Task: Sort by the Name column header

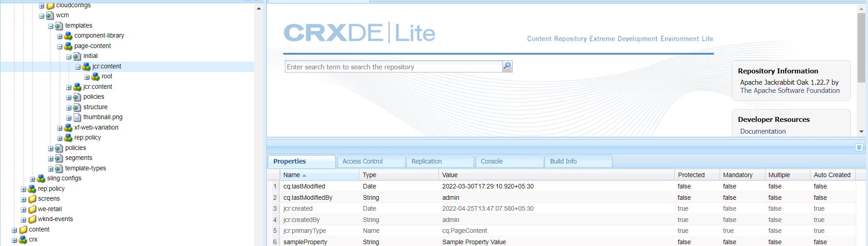Action: [319, 175]
